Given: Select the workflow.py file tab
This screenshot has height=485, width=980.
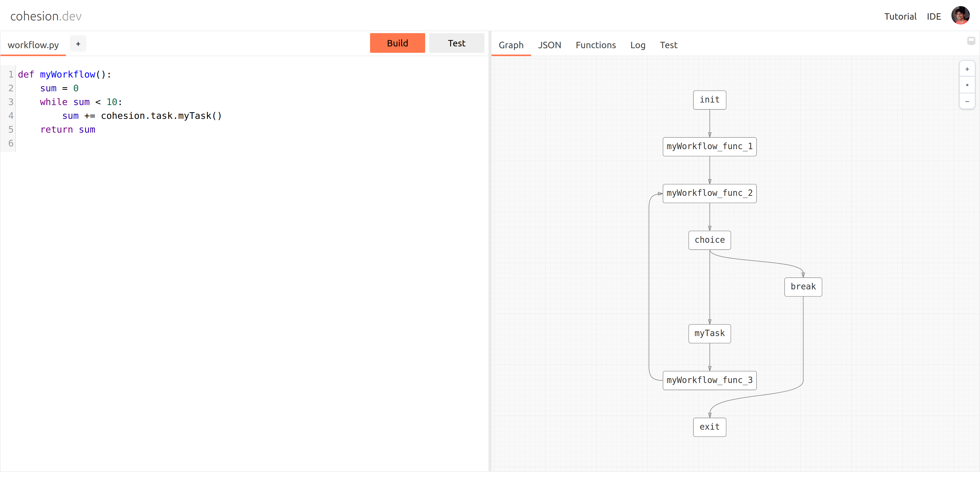Looking at the screenshot, I should tap(33, 45).
